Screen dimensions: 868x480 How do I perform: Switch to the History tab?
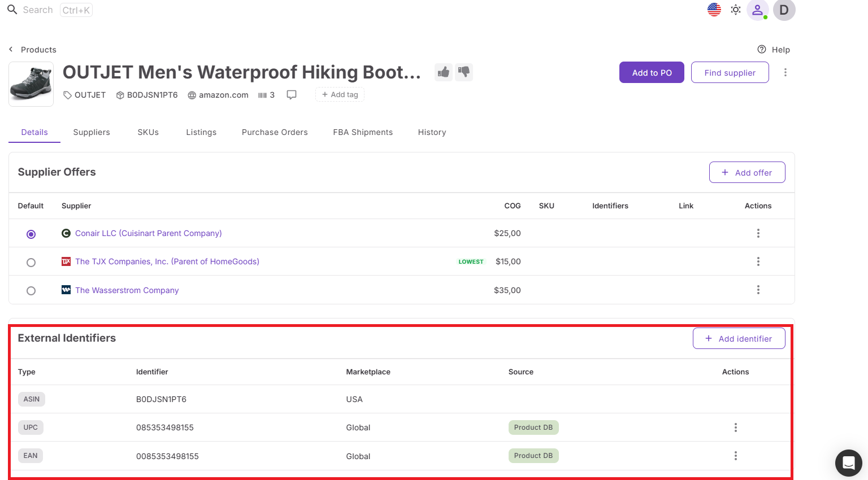click(432, 132)
